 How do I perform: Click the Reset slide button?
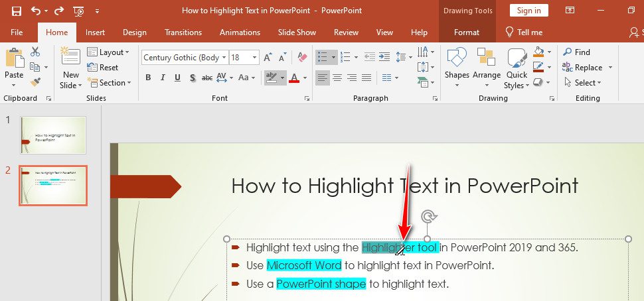[x=103, y=67]
